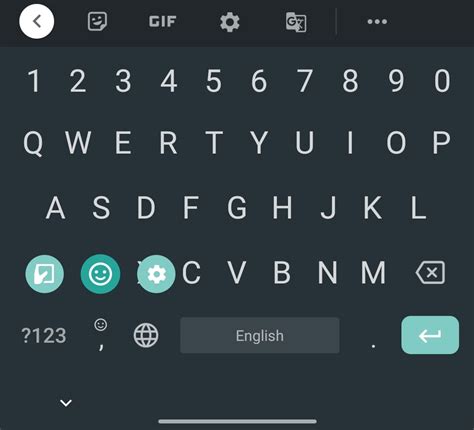
Task: Select the one-handed mode popup icon
Action: point(45,274)
